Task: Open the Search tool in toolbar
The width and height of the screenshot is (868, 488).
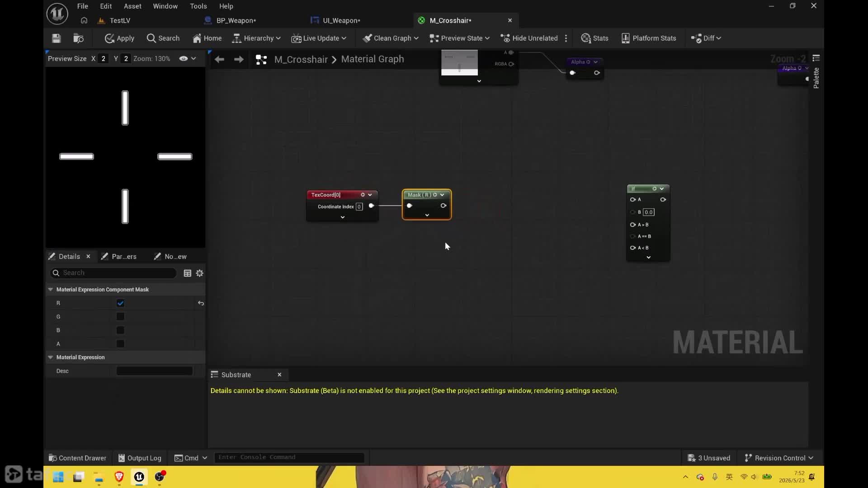Action: click(x=163, y=38)
